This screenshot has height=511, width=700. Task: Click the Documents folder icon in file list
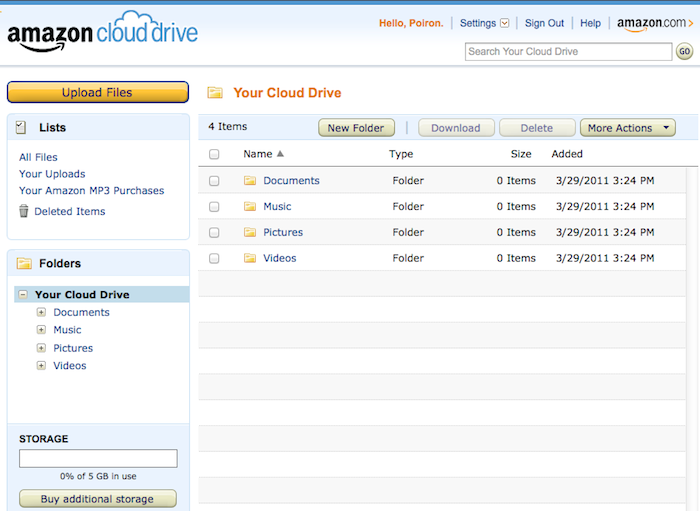(x=250, y=181)
